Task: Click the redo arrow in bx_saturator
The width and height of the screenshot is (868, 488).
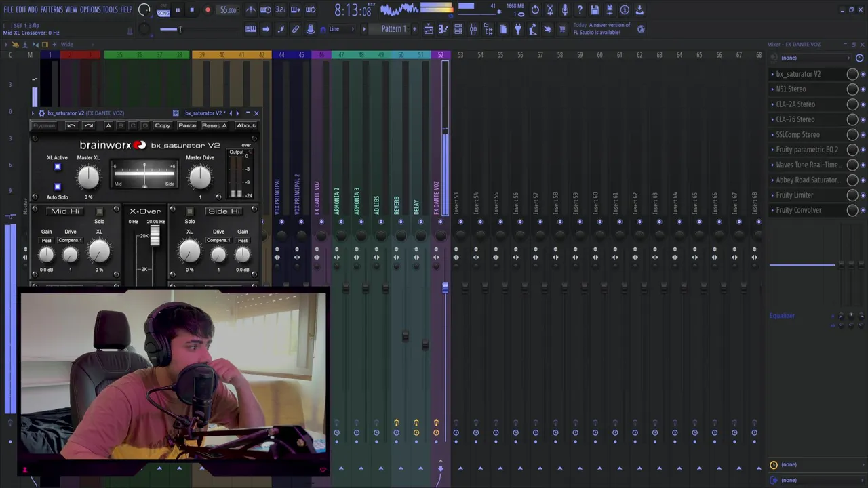Action: [88, 125]
